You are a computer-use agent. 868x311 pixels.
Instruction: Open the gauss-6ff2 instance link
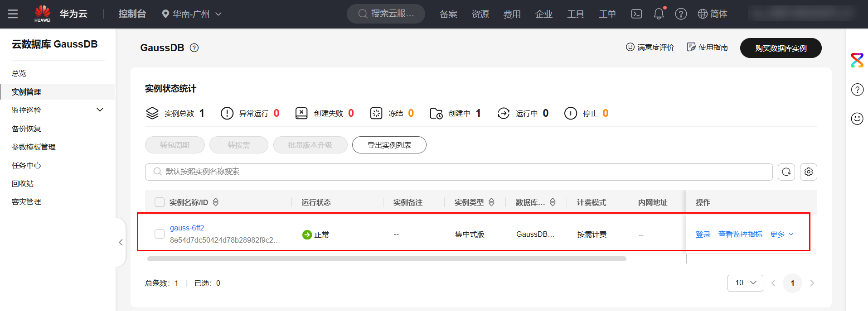[187, 228]
